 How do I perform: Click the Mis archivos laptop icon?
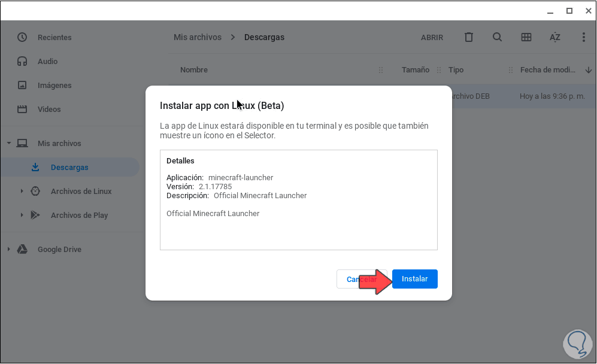point(22,143)
